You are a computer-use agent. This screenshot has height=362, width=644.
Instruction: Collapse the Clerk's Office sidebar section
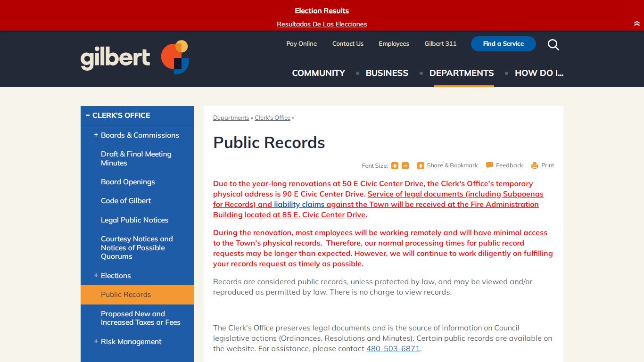[x=88, y=115]
